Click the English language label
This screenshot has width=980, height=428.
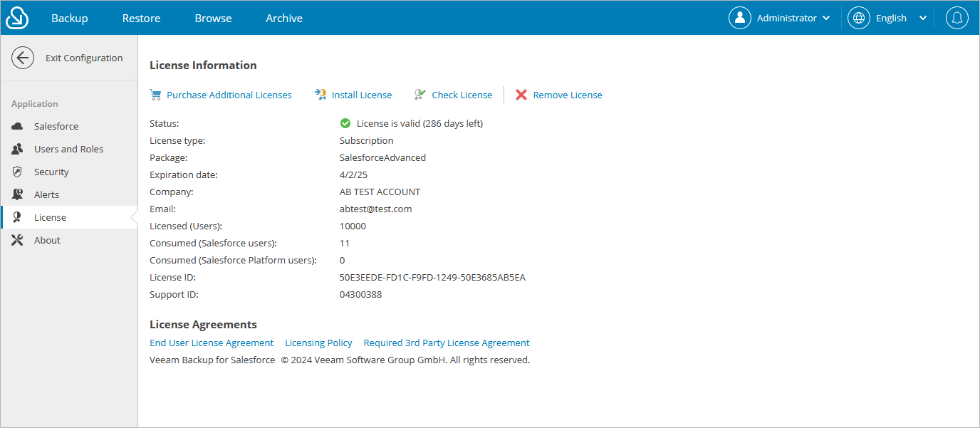click(891, 18)
